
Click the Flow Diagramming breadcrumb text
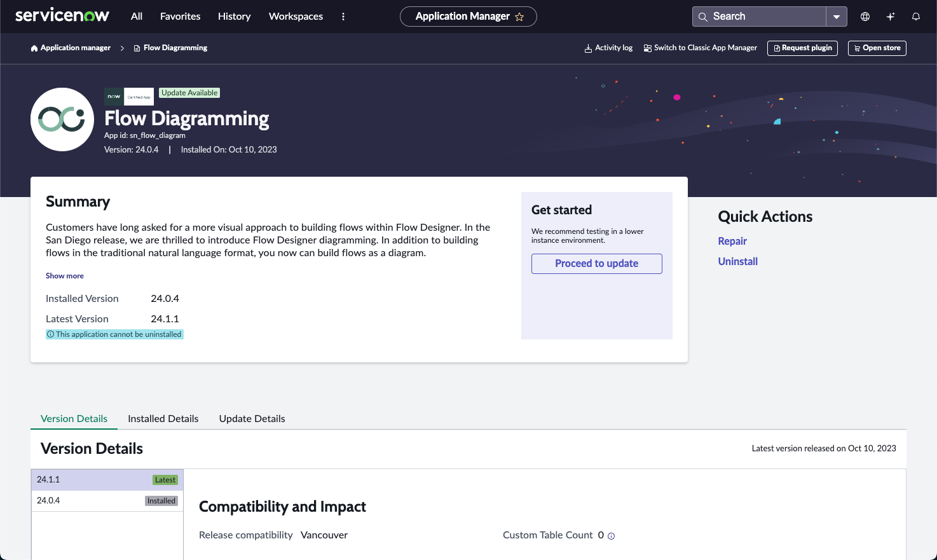[x=175, y=48]
